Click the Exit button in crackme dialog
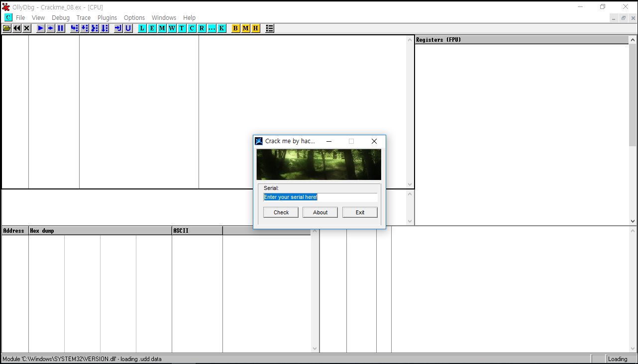This screenshot has height=364, width=638. 360,212
